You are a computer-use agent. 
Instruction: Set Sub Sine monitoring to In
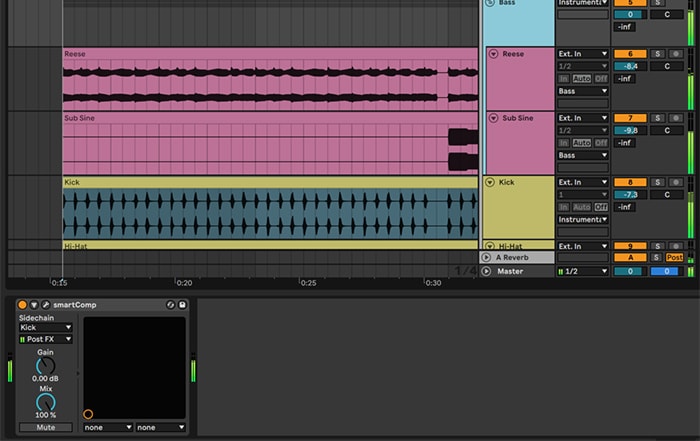pyautogui.click(x=563, y=143)
